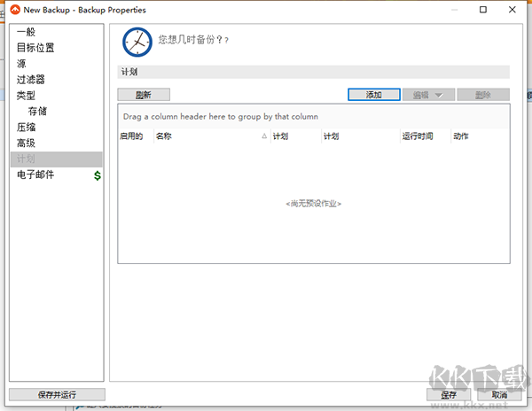Click the 刷新 refresh button
Viewport: 532px width, 411px height.
click(144, 95)
